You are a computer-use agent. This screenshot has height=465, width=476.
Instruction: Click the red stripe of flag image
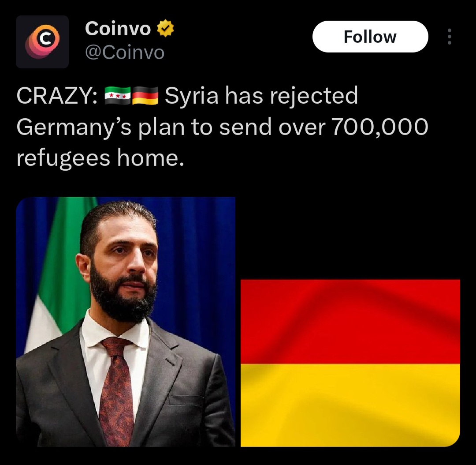(350, 322)
